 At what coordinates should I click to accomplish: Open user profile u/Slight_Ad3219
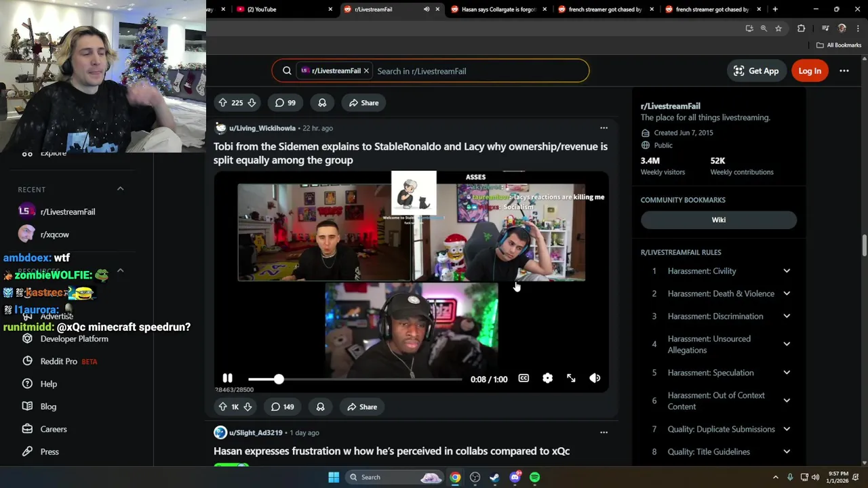[x=256, y=432]
